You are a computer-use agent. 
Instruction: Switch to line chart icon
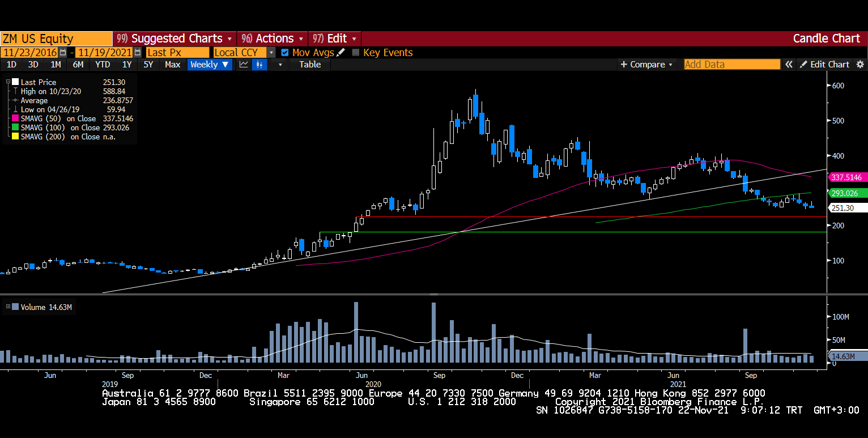point(244,64)
